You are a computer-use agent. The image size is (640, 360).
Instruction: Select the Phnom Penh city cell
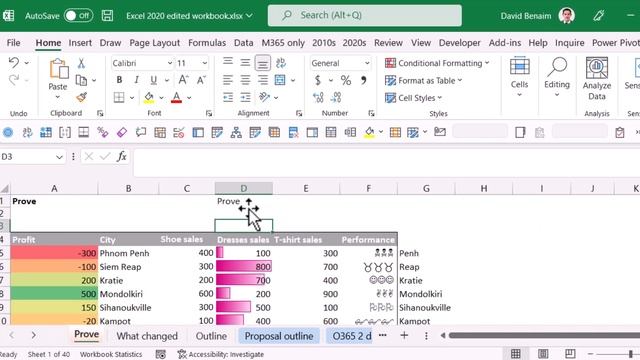[128, 253]
